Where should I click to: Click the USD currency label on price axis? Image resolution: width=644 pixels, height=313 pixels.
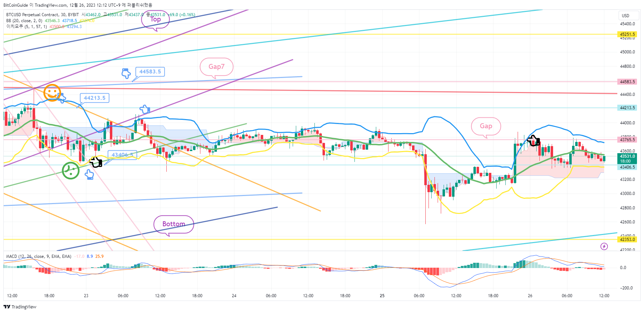625,15
